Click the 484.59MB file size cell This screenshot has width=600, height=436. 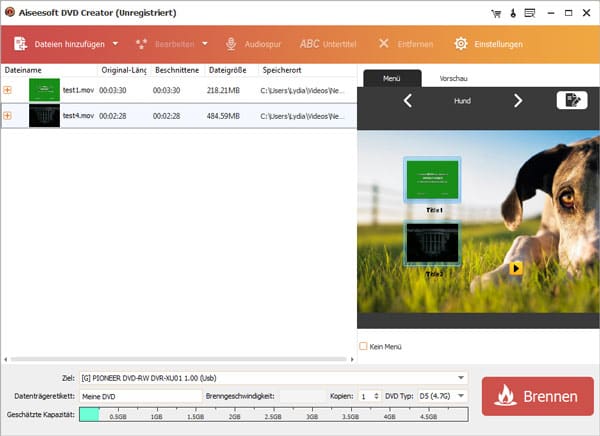[x=223, y=116]
